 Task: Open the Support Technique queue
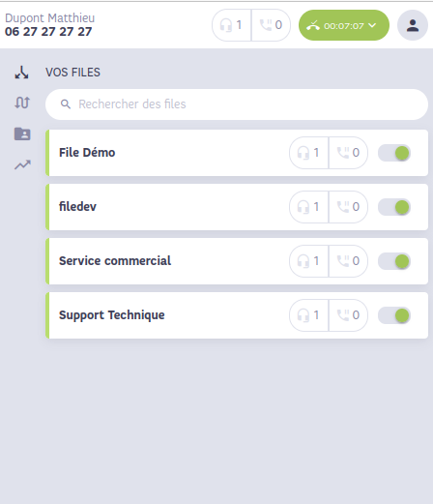click(237, 315)
